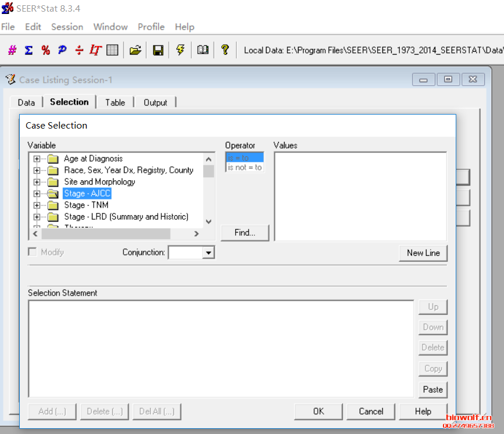
Task: Switch to the Output tab
Action: [155, 102]
